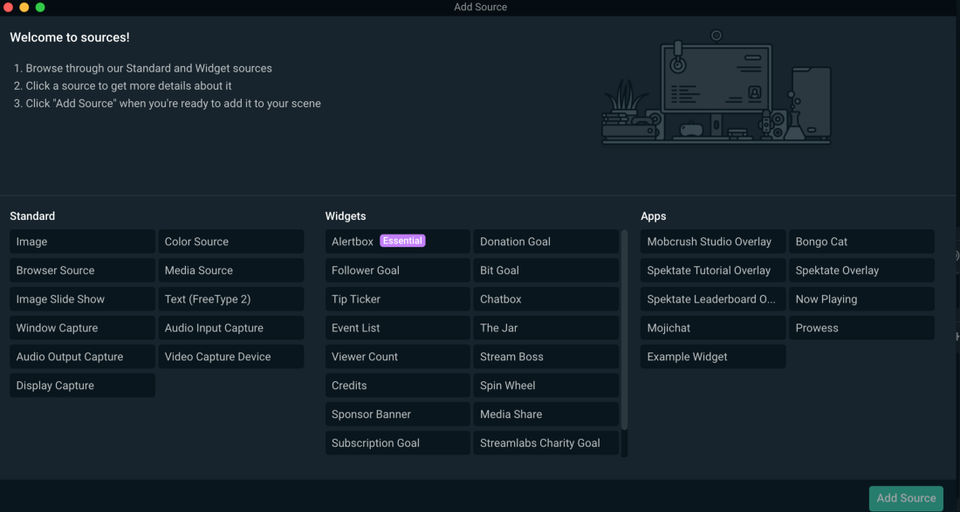Select the Alertbox widget
The image size is (960, 512).
click(397, 241)
